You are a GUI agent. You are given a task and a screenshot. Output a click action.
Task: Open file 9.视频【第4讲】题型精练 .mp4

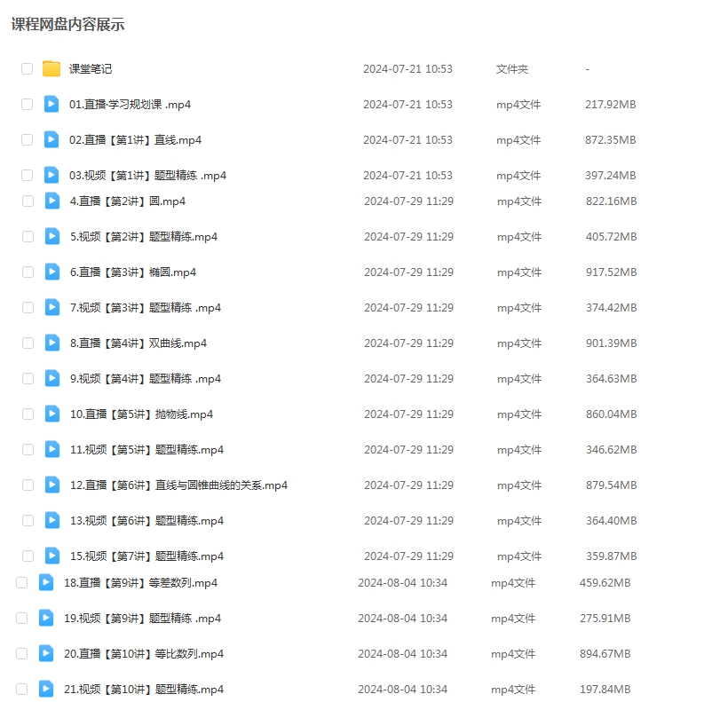tap(146, 379)
